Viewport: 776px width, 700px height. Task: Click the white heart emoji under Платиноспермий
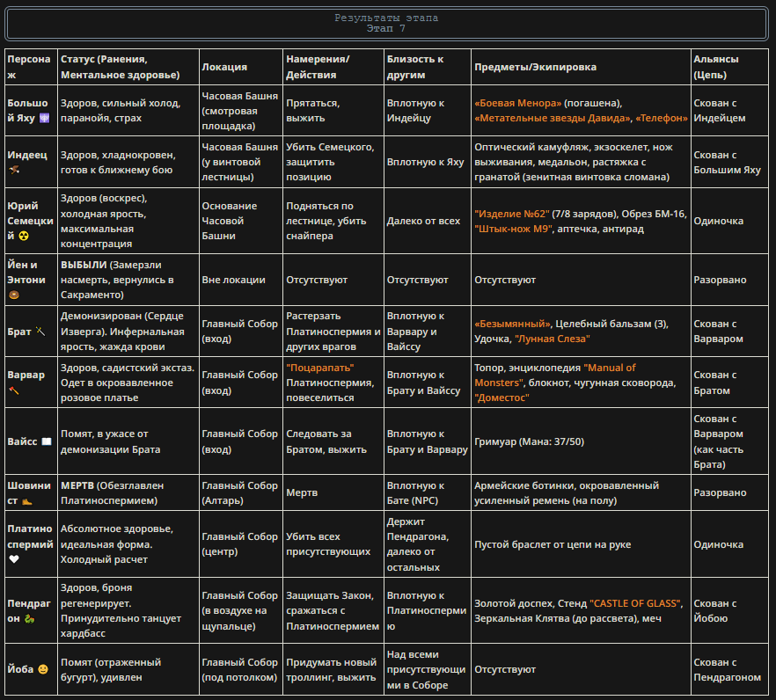click(14, 559)
